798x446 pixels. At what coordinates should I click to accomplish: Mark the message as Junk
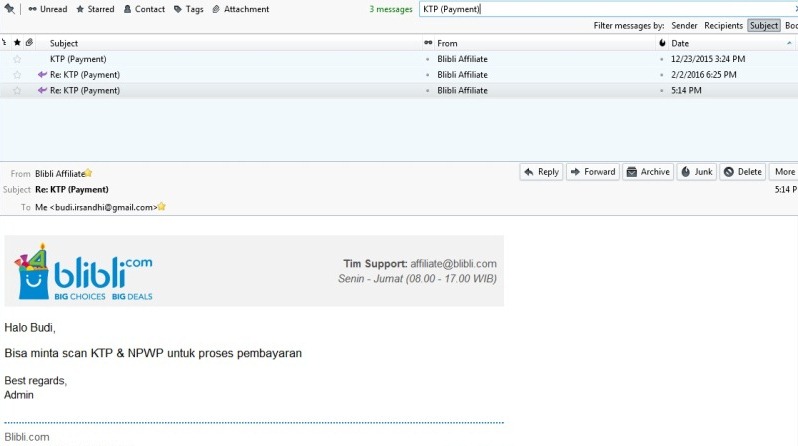pyautogui.click(x=697, y=172)
